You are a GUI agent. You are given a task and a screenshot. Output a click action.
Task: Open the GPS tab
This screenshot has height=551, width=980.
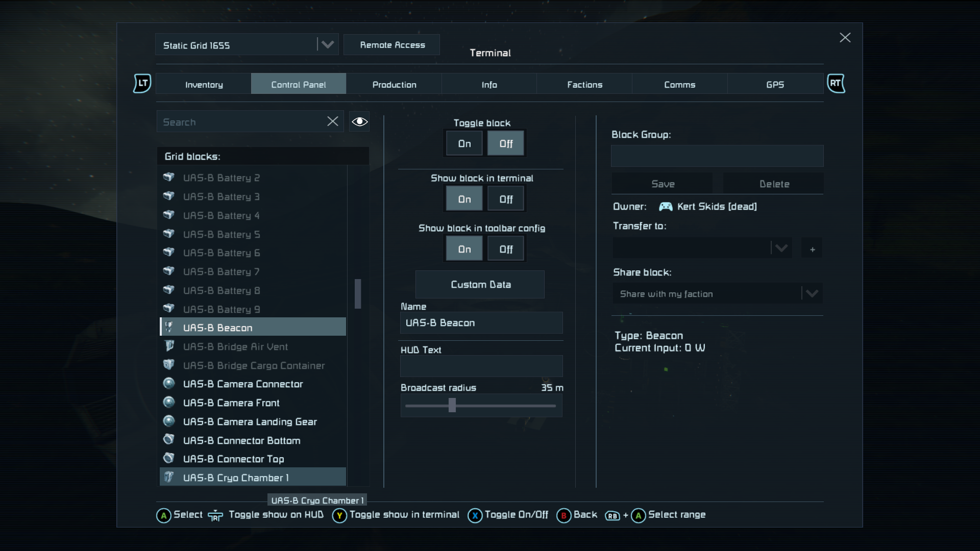(775, 84)
